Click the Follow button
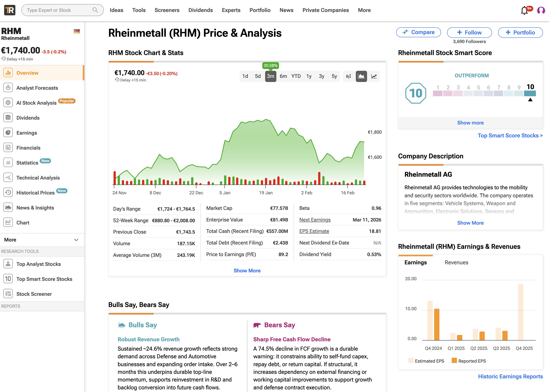This screenshot has height=392, width=549. click(x=469, y=33)
